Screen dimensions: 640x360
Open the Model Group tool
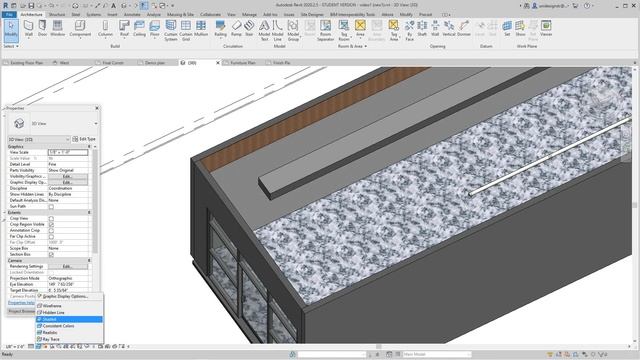(x=293, y=30)
